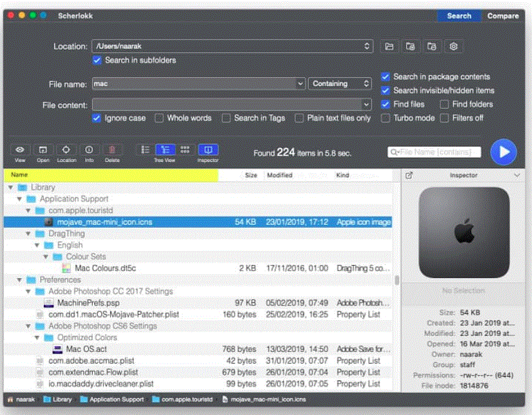Start search with blue play button
This screenshot has height=415, width=532.
point(504,152)
